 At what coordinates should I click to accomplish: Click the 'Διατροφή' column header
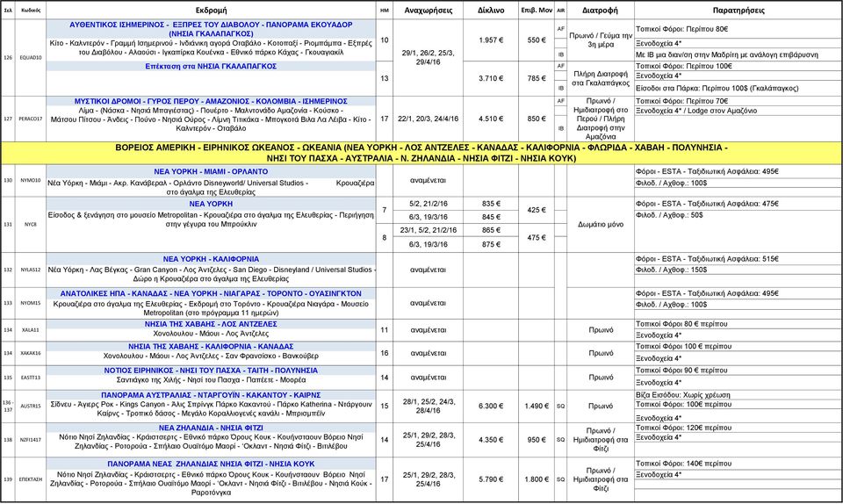click(600, 11)
